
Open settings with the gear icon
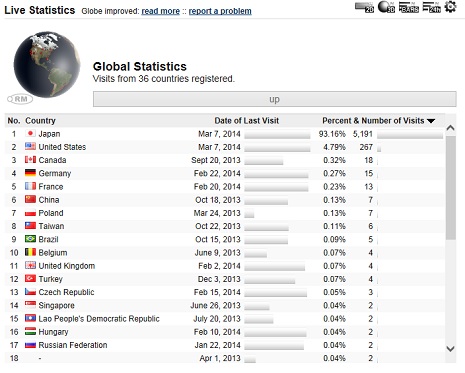[x=450, y=7]
